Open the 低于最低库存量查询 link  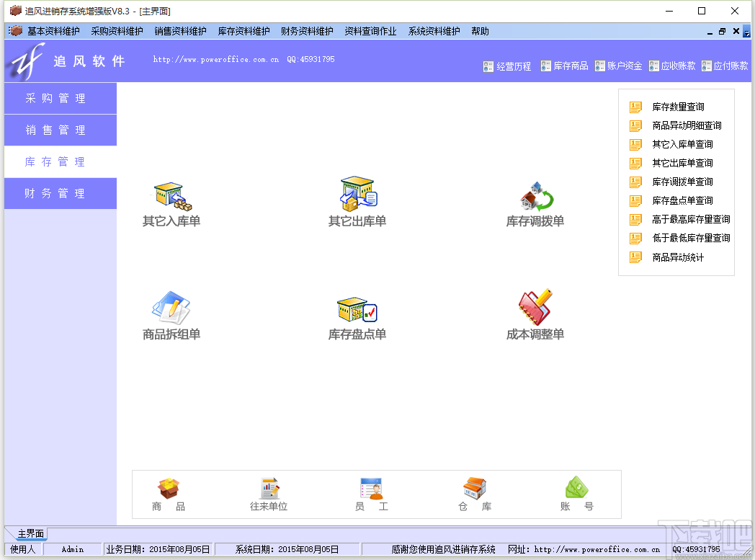[x=691, y=239]
